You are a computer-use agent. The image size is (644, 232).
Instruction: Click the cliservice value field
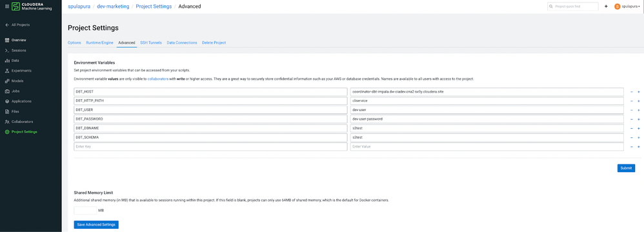(x=487, y=101)
